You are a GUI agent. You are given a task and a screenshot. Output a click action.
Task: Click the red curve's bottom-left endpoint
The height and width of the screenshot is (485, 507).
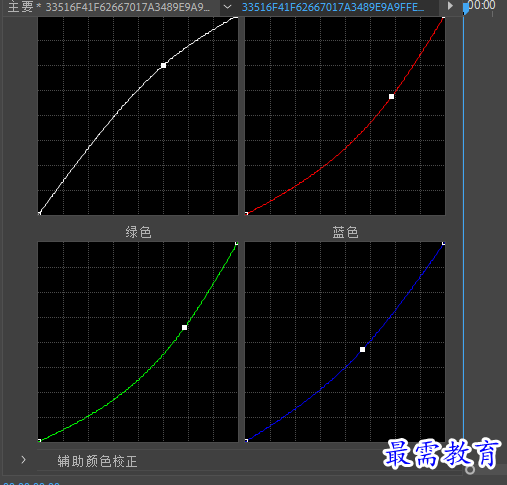pyautogui.click(x=246, y=213)
